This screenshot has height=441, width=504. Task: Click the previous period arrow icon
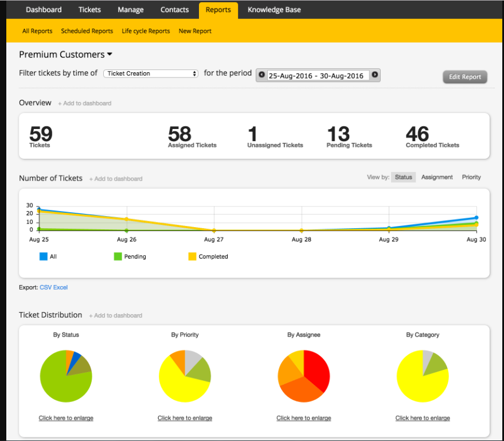261,75
